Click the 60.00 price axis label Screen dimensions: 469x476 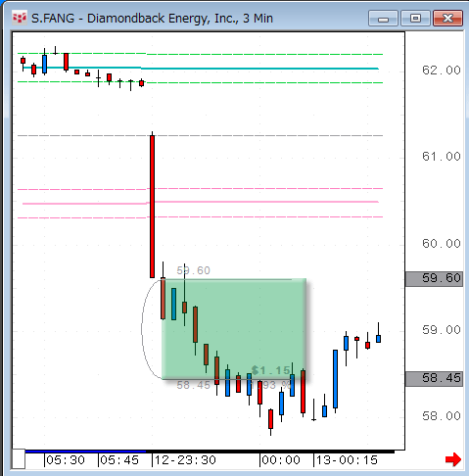click(x=442, y=244)
